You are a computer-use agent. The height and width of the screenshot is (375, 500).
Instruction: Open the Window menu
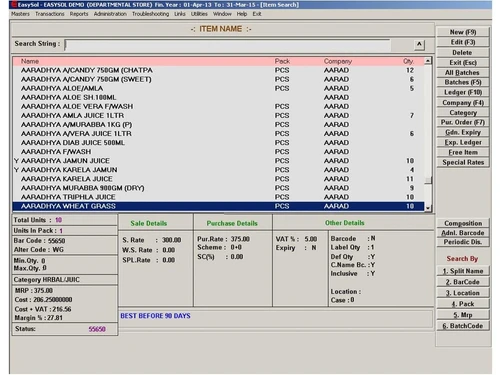click(222, 14)
